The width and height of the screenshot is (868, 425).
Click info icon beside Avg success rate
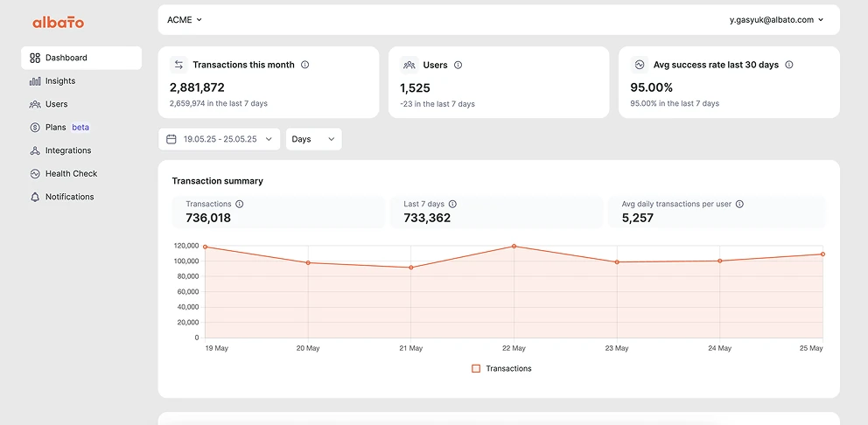[x=789, y=65]
